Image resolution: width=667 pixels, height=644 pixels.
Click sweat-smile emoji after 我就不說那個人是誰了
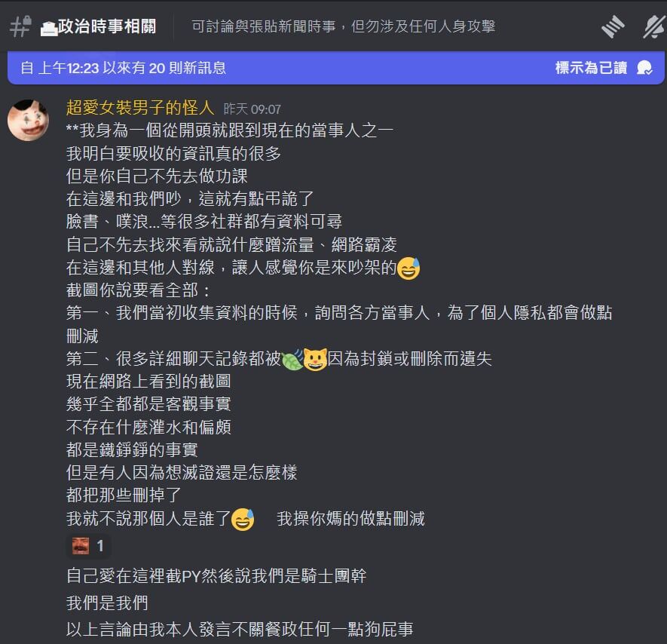(243, 520)
